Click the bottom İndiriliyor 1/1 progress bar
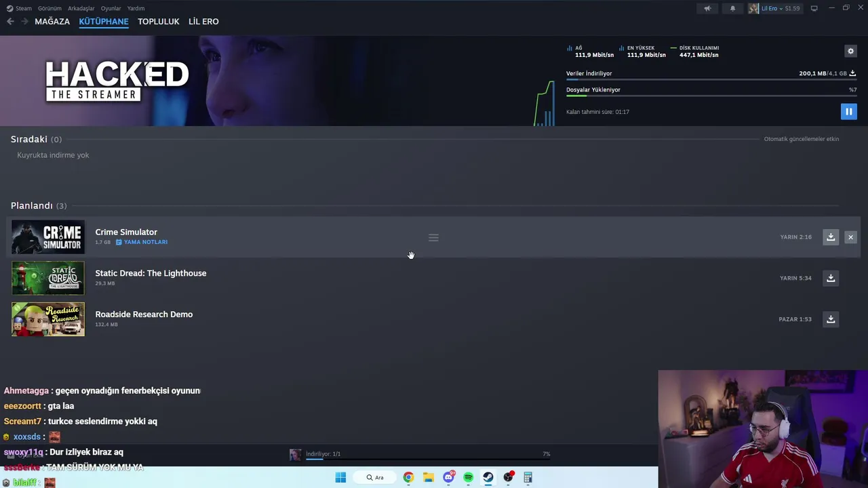Screen dimensions: 868x488 (428, 460)
